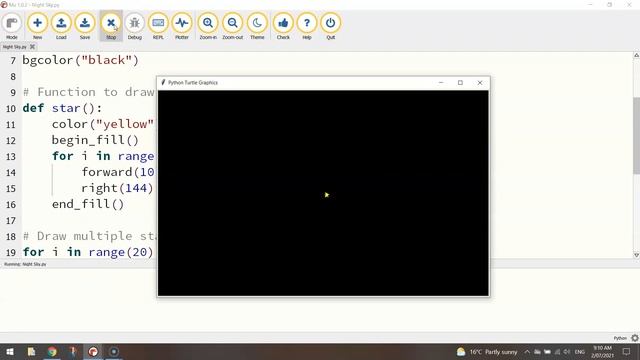
Task: Select the Night Sky.py tab
Action: (x=15, y=47)
